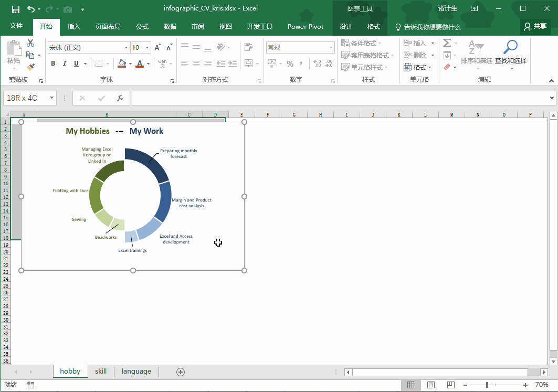Switch to the Insert (插入) tab
The image size is (558, 392).
(x=73, y=26)
